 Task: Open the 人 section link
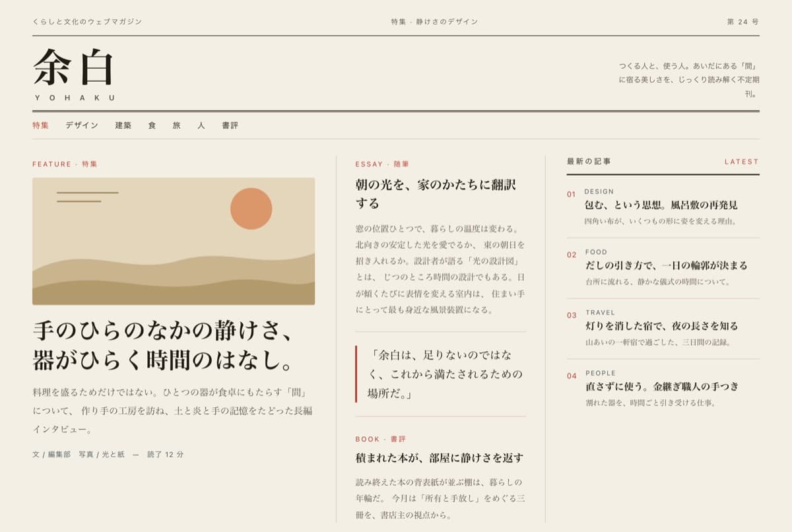(x=201, y=125)
